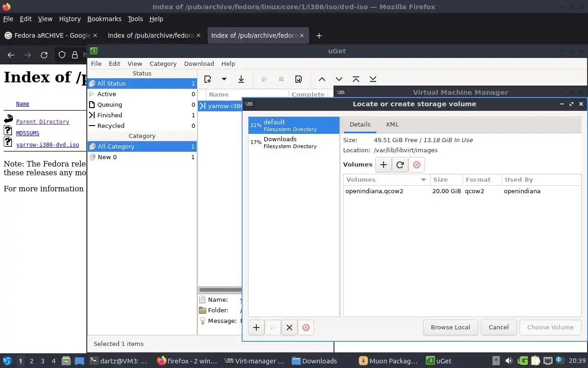Image resolution: width=588 pixels, height=368 pixels.
Task: Click the Cancel button
Action: coord(498,328)
